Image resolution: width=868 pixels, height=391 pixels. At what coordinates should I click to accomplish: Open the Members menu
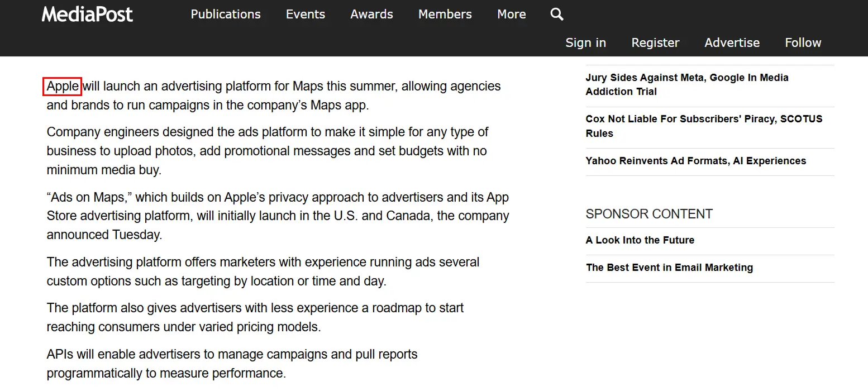(x=444, y=14)
